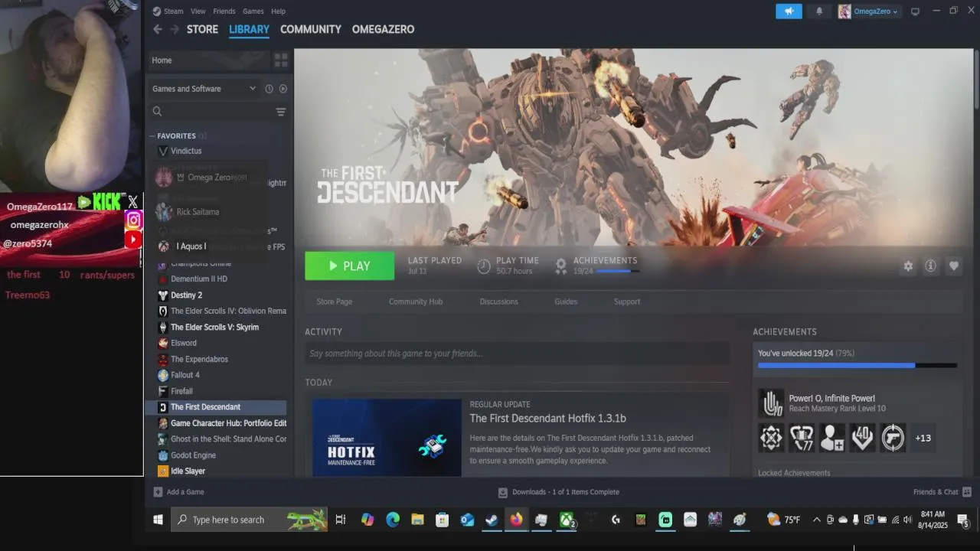Switch to the STORE tab
The height and width of the screenshot is (551, 980).
[x=202, y=29]
